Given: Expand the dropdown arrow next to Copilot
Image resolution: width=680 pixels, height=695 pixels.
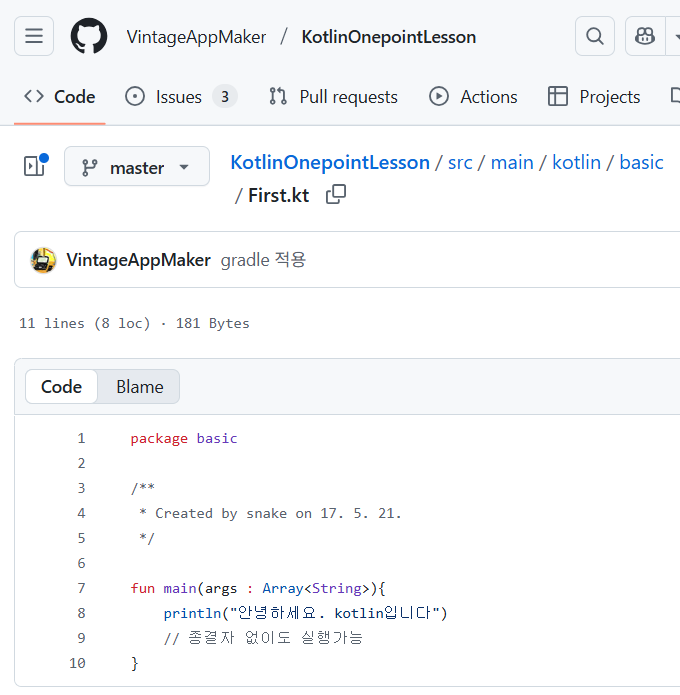Looking at the screenshot, I should 674,36.
